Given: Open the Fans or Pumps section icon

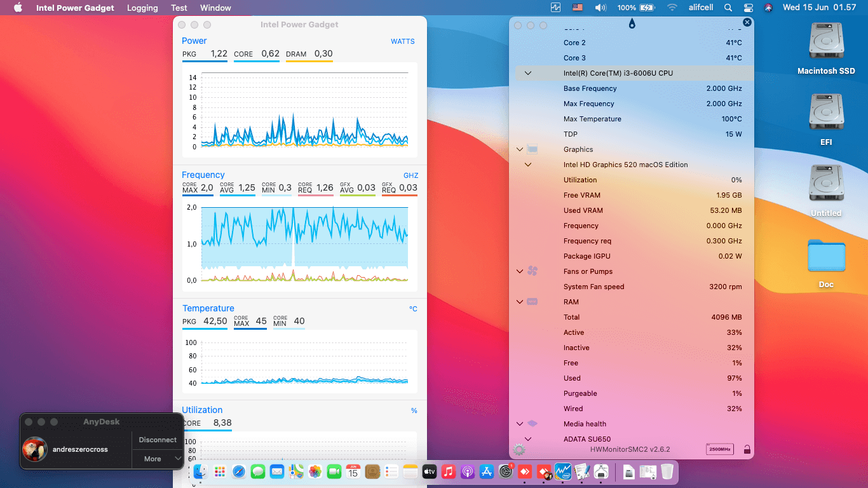Looking at the screenshot, I should tap(532, 271).
